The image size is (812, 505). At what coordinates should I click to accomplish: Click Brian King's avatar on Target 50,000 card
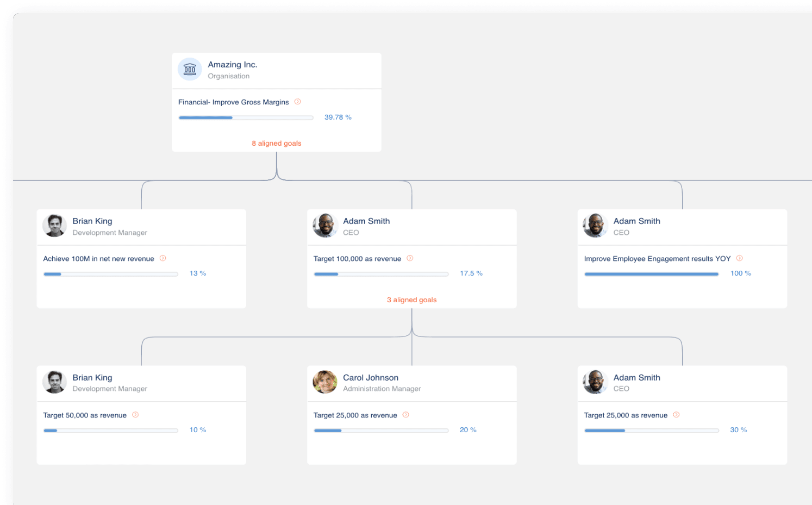(x=55, y=382)
